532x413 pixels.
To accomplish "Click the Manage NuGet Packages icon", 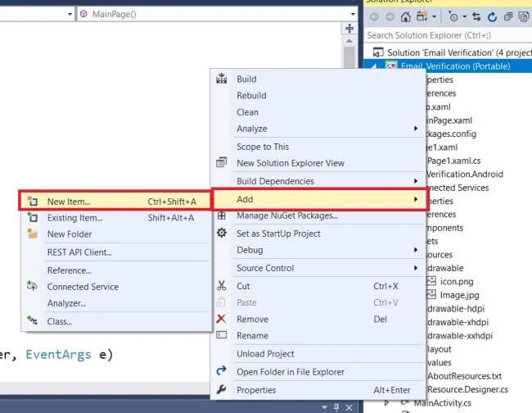I will [222, 216].
